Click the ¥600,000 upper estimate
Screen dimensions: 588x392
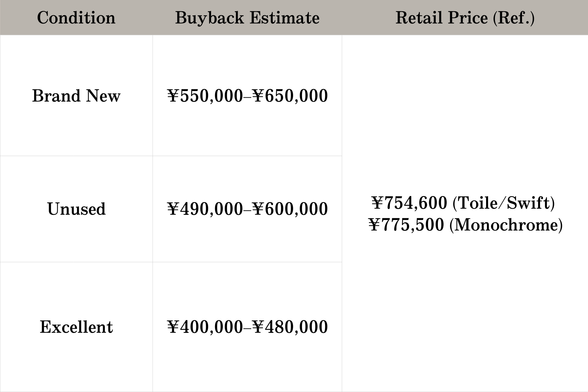click(x=291, y=209)
